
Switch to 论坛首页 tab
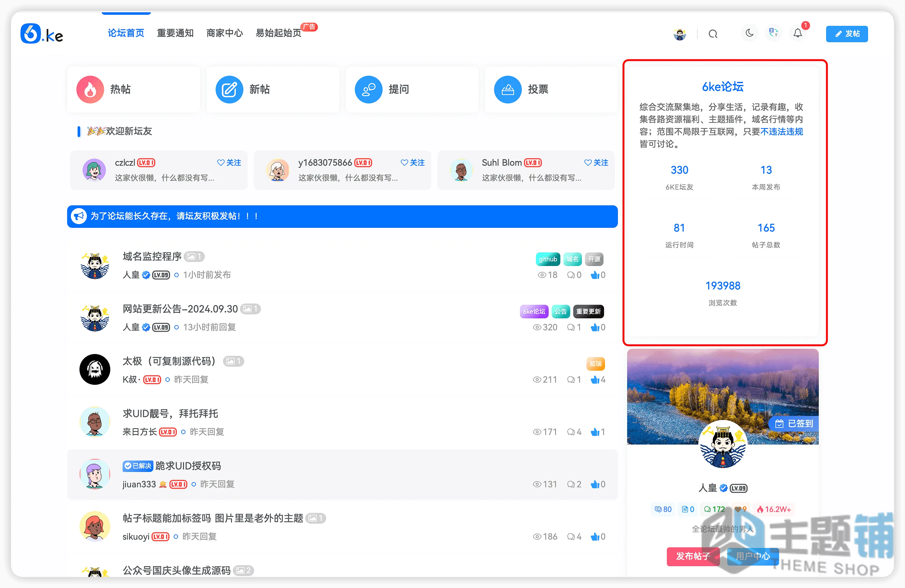126,33
